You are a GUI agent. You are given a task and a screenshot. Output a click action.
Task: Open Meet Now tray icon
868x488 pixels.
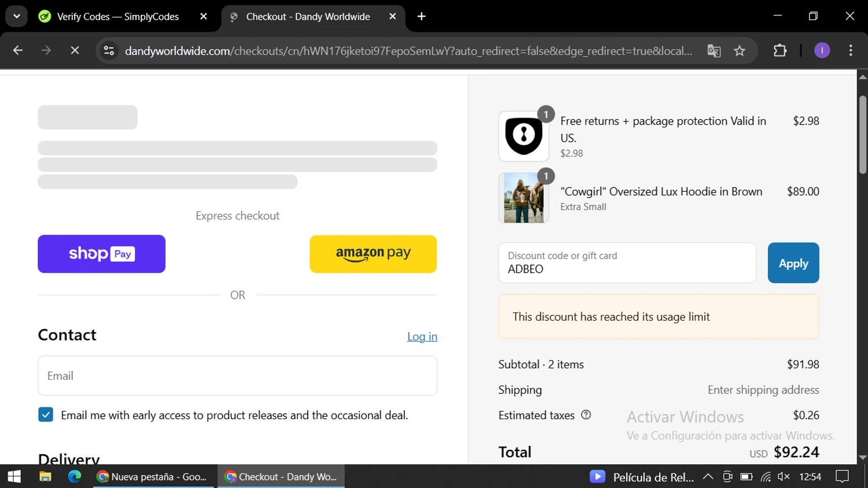pos(727,477)
